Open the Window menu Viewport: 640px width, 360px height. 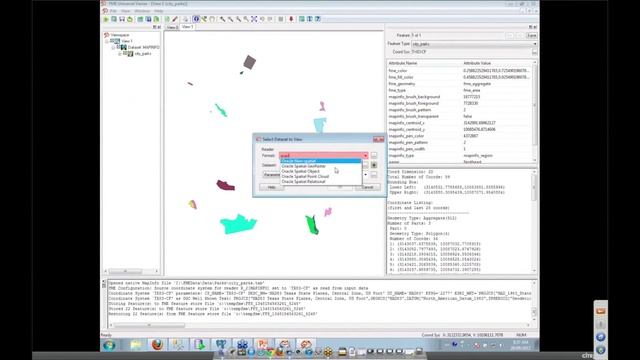coord(142,11)
